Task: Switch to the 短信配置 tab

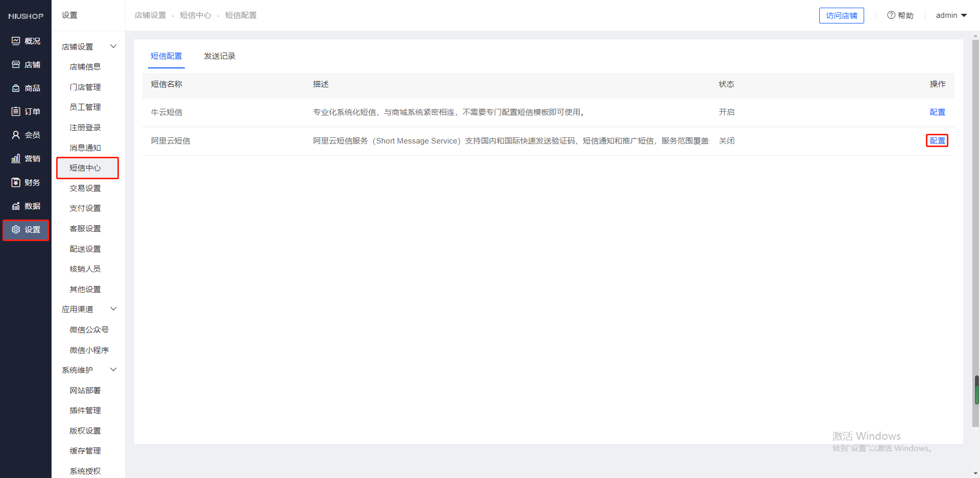Action: (166, 56)
